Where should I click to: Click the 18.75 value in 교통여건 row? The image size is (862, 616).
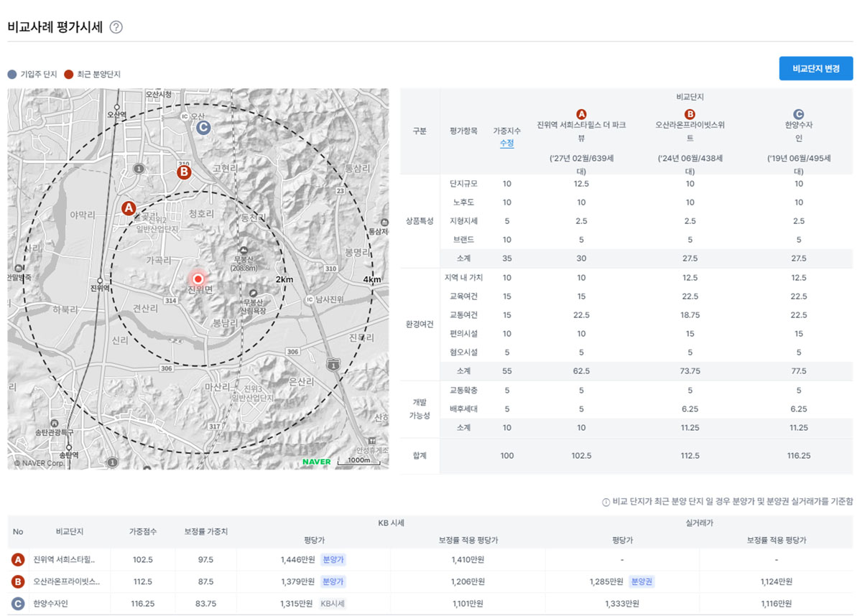[690, 315]
